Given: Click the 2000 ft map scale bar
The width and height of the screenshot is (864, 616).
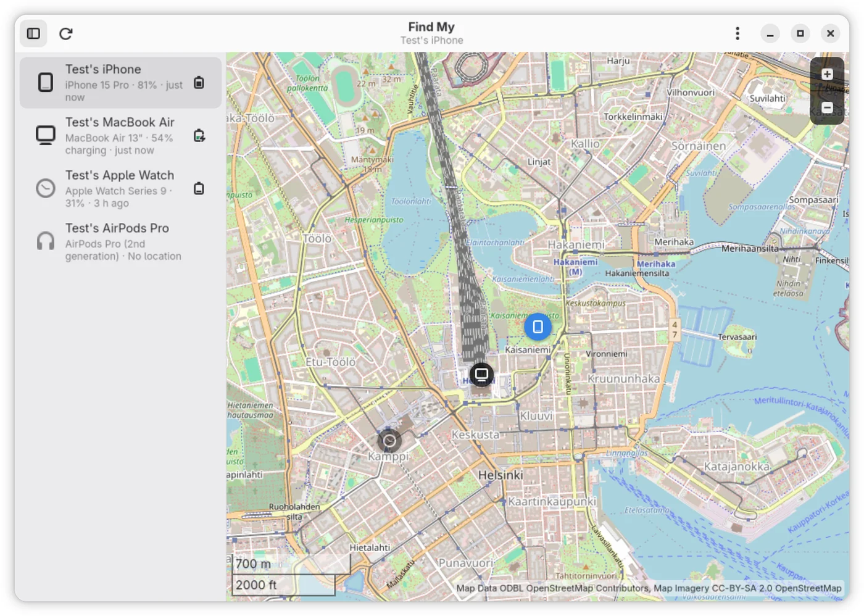Looking at the screenshot, I should (x=284, y=585).
